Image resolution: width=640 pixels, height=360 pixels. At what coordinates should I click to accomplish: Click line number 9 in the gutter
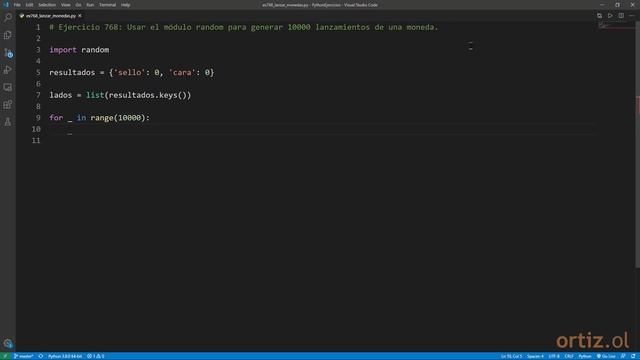click(x=38, y=118)
